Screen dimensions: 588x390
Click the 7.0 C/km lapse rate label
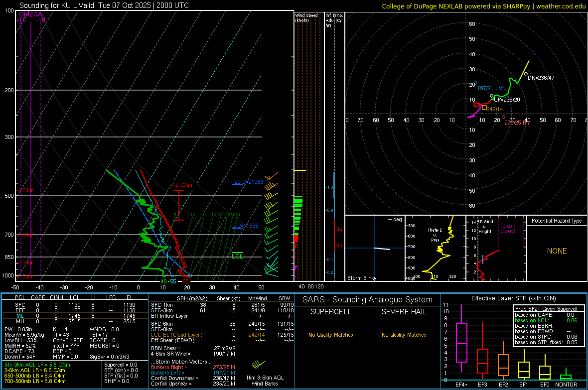pos(181,185)
